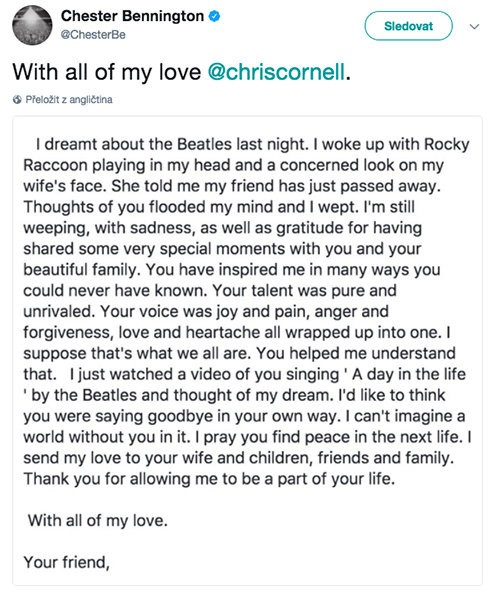Click the globe icon beside translation text
496x605 pixels.
tap(17, 100)
